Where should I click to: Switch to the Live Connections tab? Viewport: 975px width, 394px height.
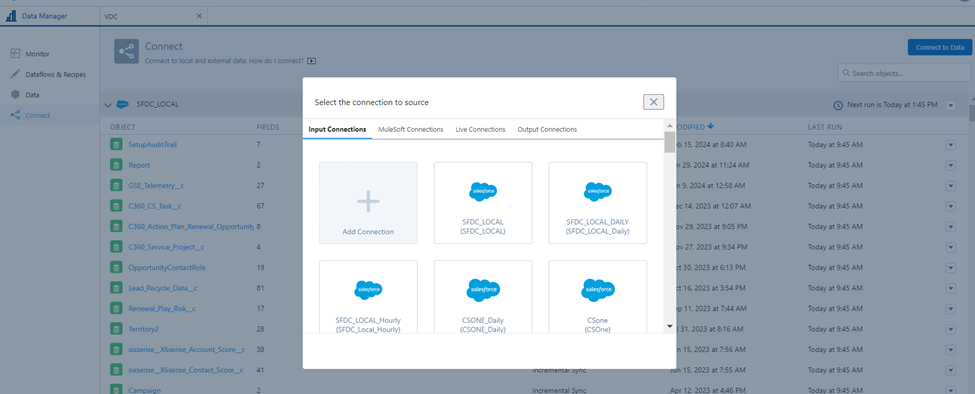pos(480,129)
